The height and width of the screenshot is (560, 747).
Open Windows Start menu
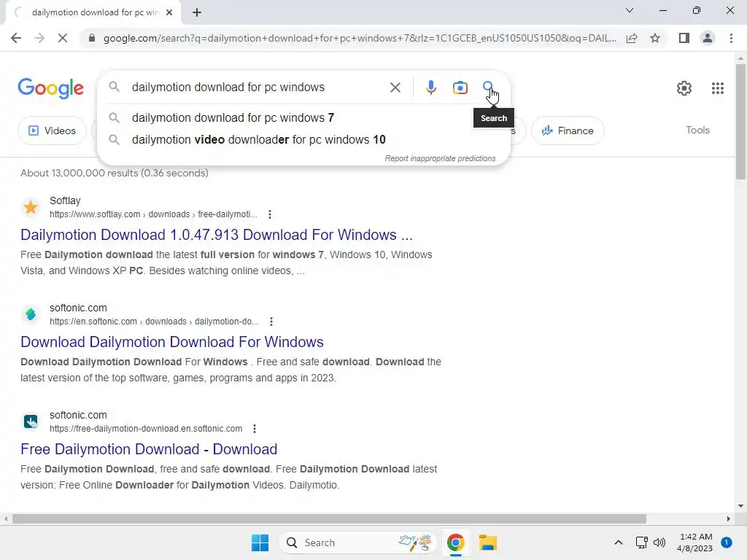point(260,542)
